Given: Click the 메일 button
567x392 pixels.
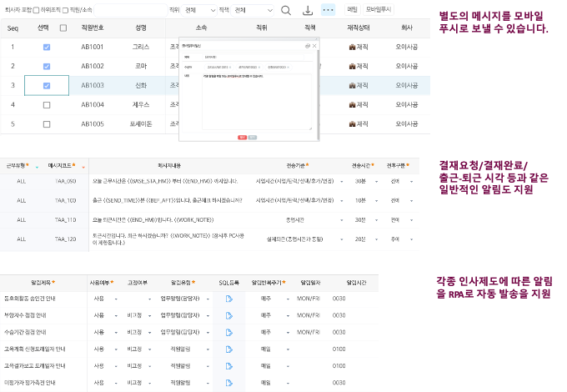Looking at the screenshot, I should [352, 9].
